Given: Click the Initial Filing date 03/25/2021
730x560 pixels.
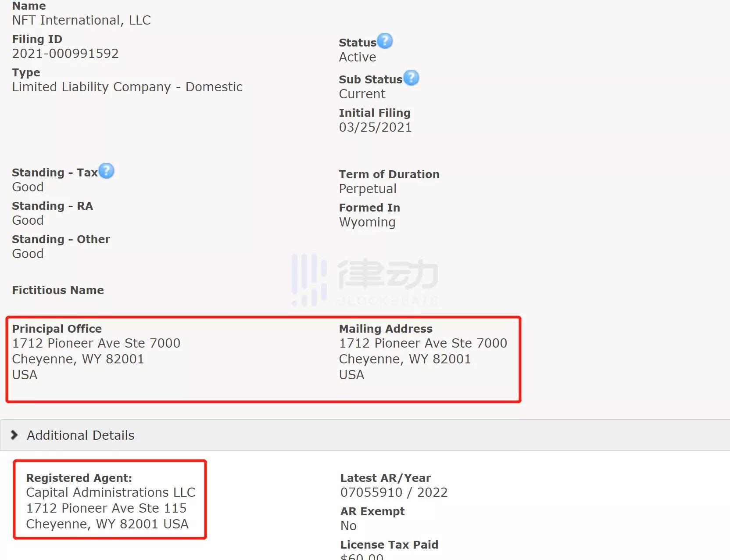Looking at the screenshot, I should 375,127.
